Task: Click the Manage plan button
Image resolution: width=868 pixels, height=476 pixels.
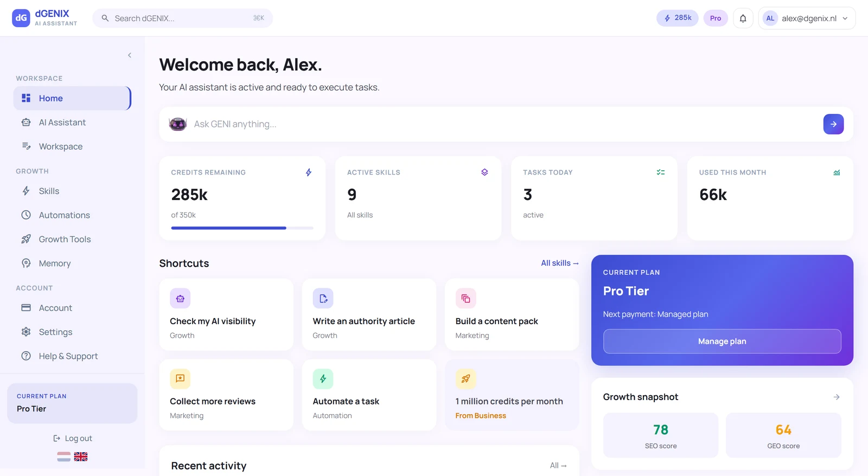Action: (x=722, y=342)
